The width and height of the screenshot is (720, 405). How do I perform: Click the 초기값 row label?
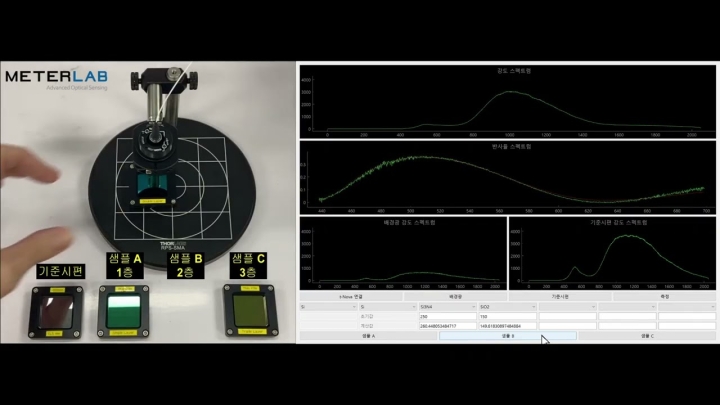pos(366,316)
